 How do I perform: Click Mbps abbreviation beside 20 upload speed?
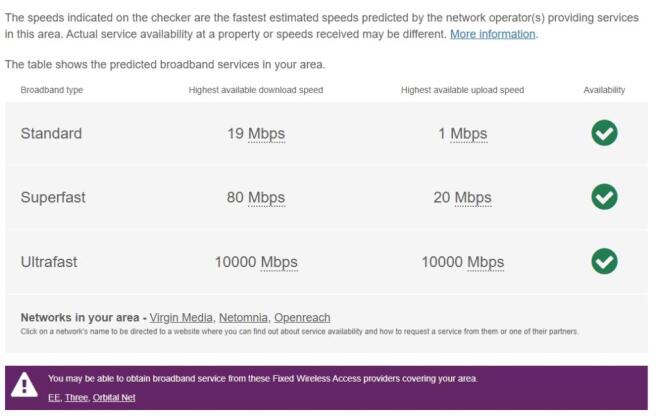[x=473, y=198]
